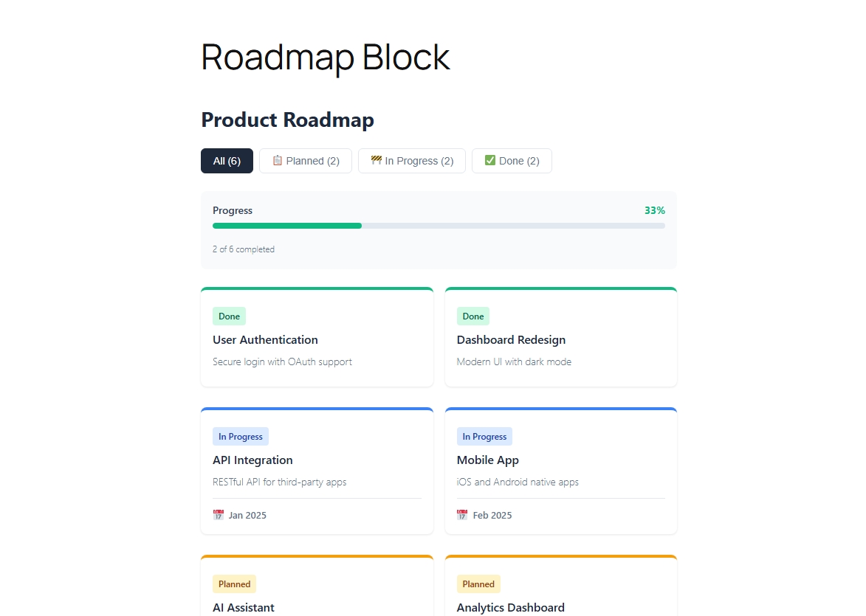Click the Done badge on User Authentication

(x=229, y=316)
